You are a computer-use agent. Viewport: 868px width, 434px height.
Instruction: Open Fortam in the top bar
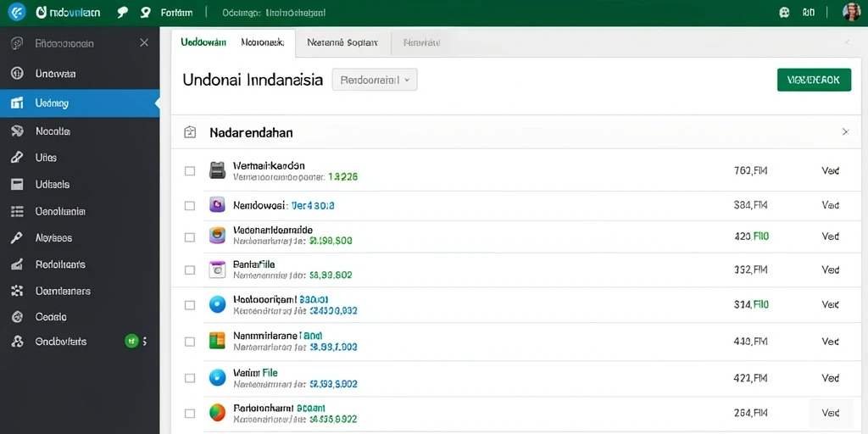click(x=176, y=12)
